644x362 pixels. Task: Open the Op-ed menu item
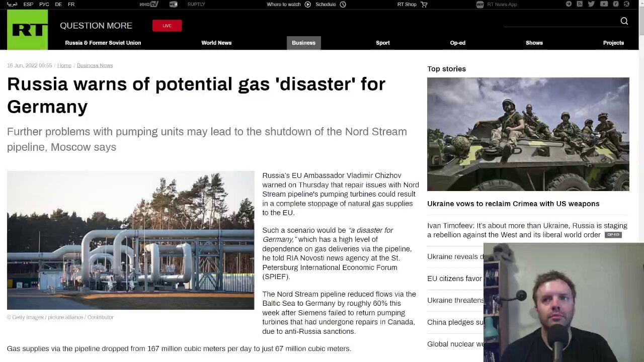click(457, 43)
